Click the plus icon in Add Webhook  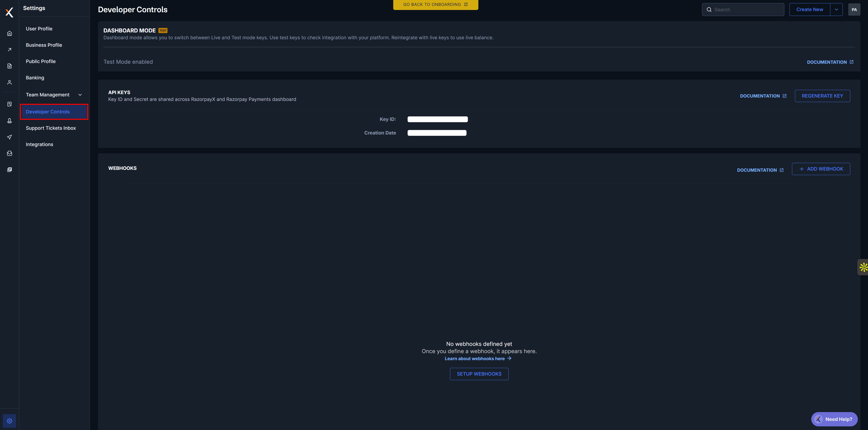(802, 169)
